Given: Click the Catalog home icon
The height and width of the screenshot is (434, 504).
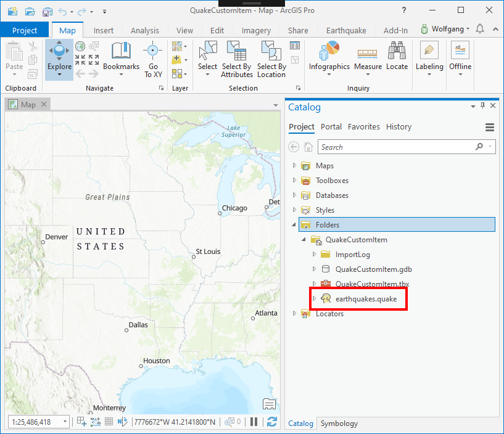Looking at the screenshot, I should click(x=308, y=147).
